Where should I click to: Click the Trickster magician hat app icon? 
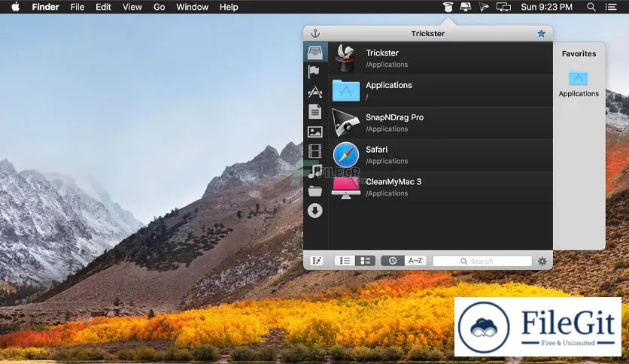pos(346,58)
